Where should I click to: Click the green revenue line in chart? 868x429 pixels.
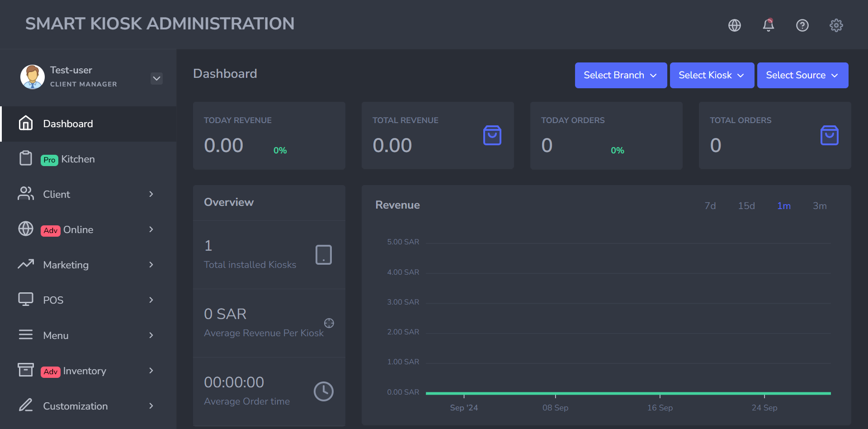[628, 393]
